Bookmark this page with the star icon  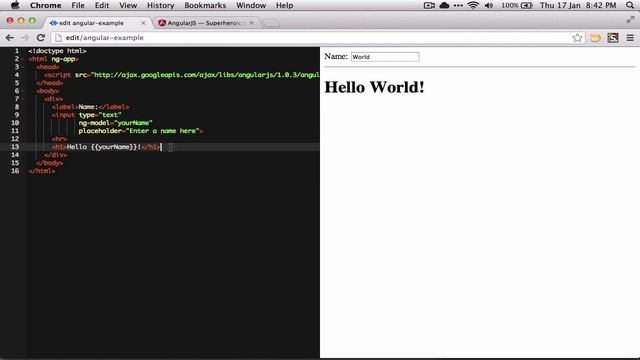click(x=577, y=38)
